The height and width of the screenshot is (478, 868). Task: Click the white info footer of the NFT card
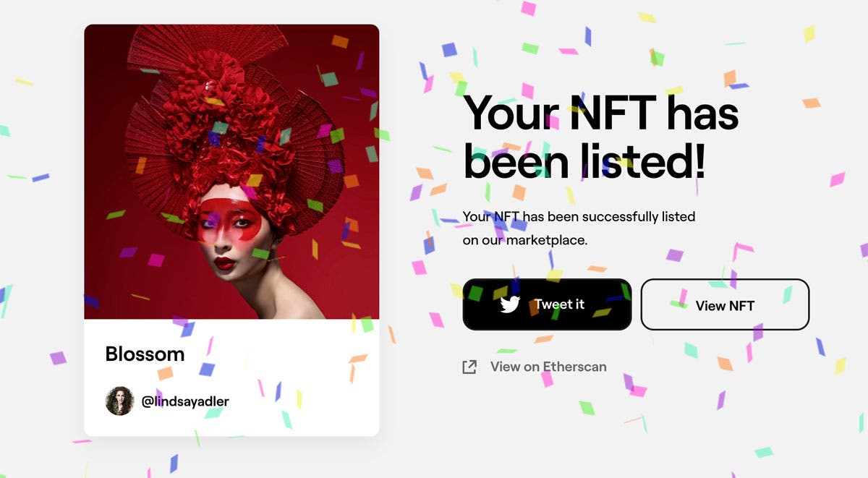pos(231,377)
